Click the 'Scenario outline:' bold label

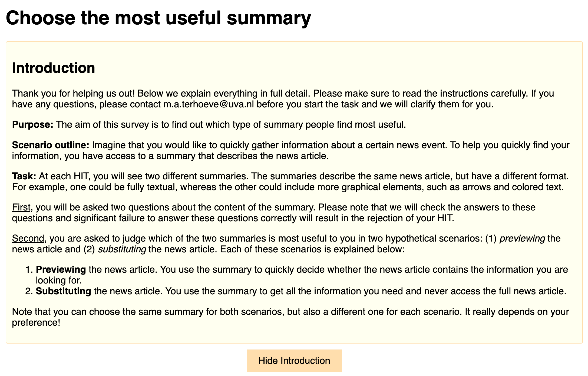coord(51,145)
